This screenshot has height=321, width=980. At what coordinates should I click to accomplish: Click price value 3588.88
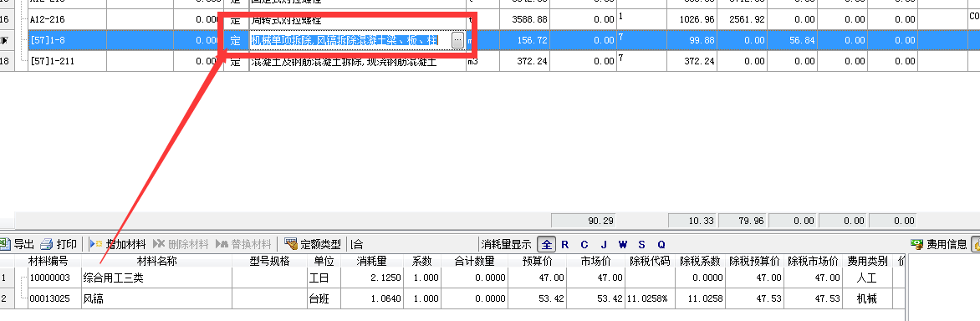[529, 19]
